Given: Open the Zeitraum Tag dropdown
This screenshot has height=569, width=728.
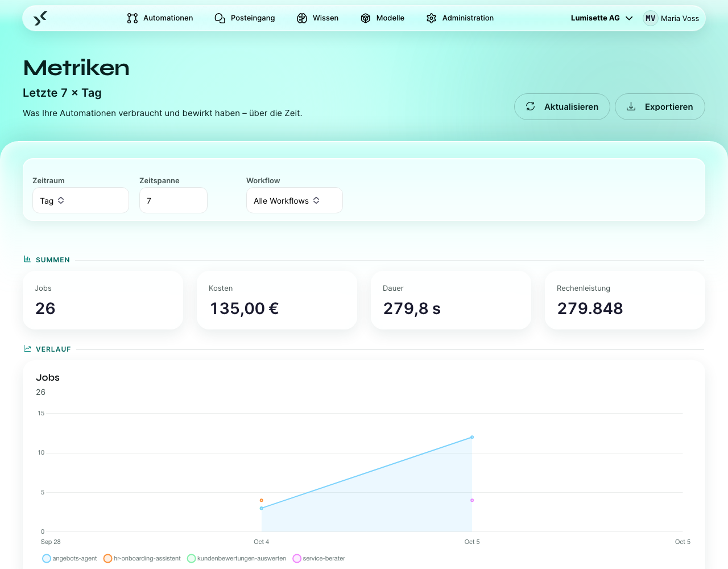Looking at the screenshot, I should pyautogui.click(x=81, y=200).
